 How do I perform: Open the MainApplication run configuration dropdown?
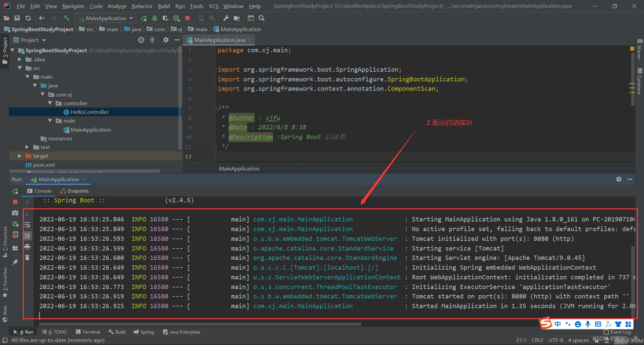coord(106,18)
